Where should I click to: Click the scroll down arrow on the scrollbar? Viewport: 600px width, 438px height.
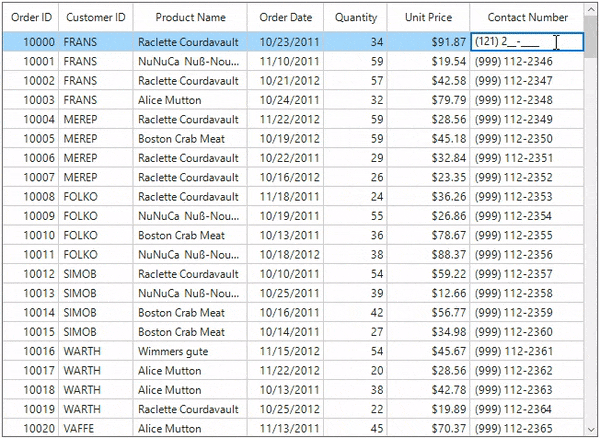pyautogui.click(x=590, y=430)
